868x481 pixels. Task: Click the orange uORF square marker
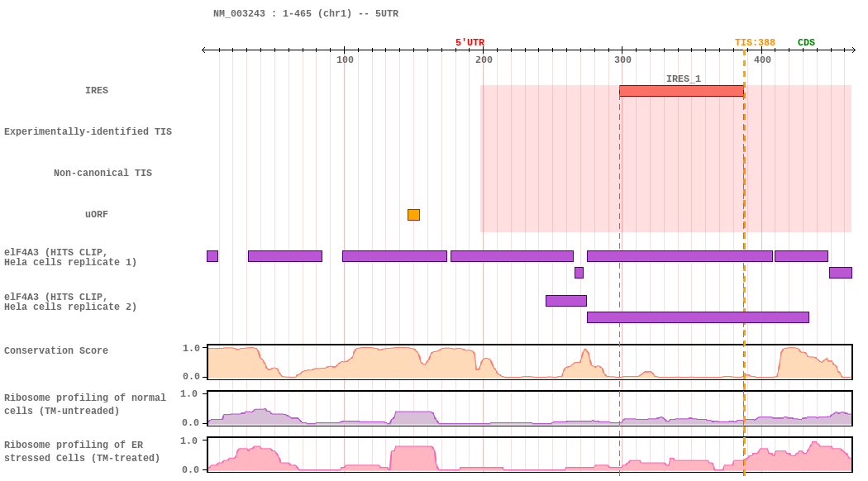413,215
